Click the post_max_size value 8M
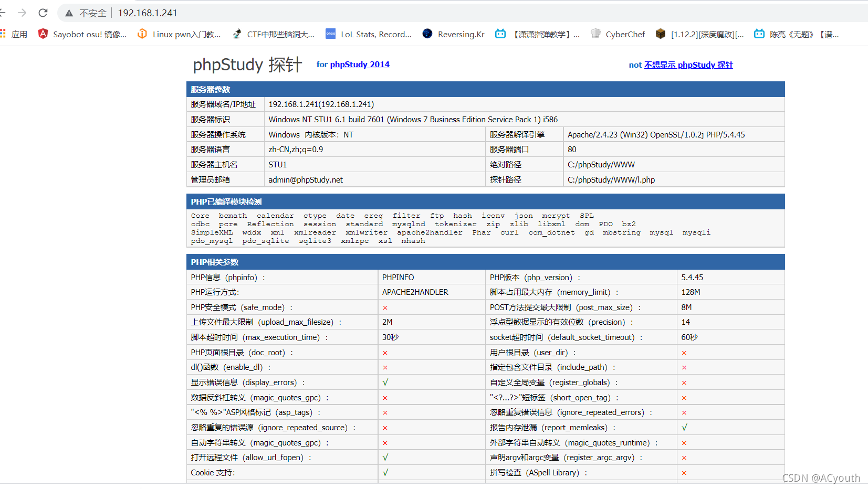This screenshot has height=489, width=868. [x=686, y=307]
